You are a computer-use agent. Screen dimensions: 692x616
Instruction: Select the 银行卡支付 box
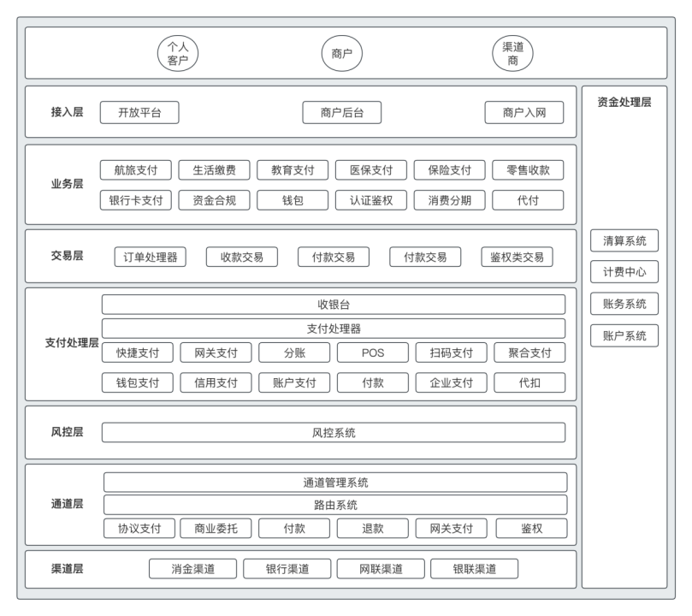coord(135,200)
